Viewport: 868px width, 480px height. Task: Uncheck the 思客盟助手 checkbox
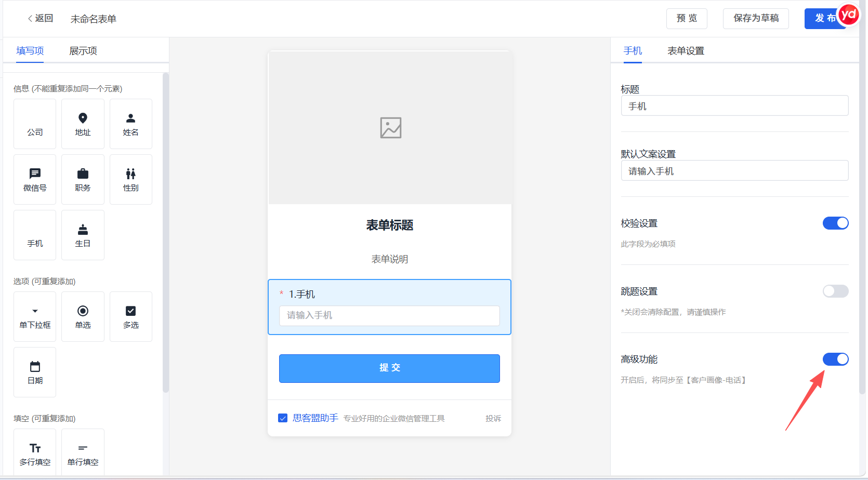pyautogui.click(x=283, y=418)
